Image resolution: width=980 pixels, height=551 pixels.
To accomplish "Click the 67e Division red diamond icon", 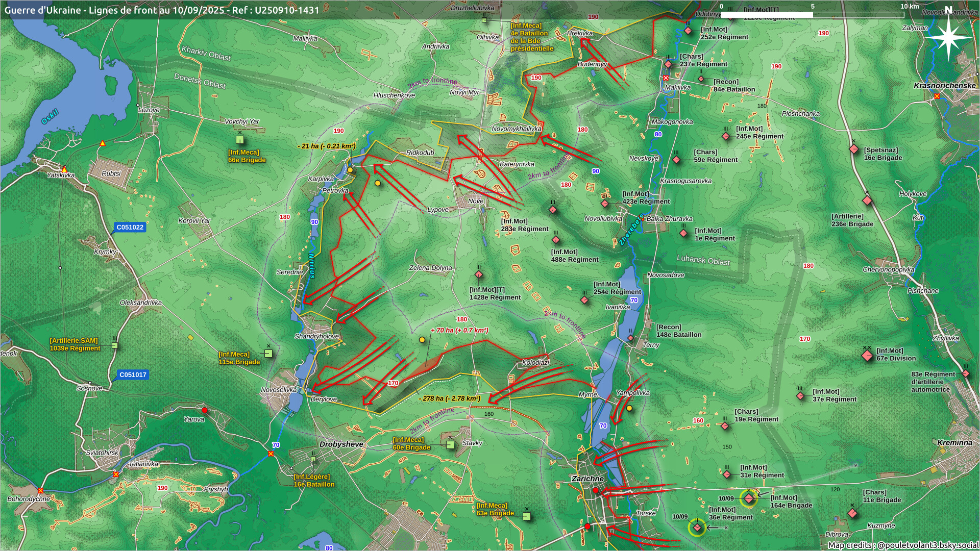I will [x=867, y=356].
